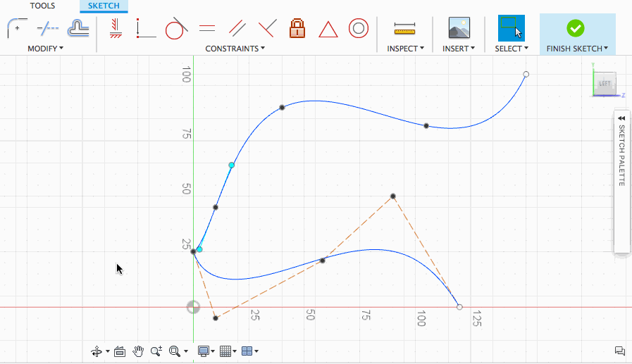The image size is (632, 364).
Task: Select the control point at the dashed peak
Action: [393, 196]
